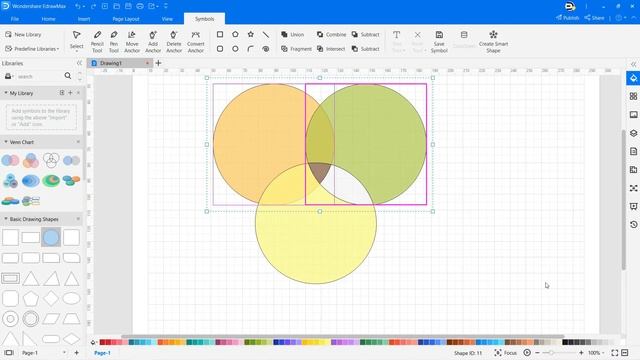640x360 pixels.
Task: Click the New Library button
Action: click(x=23, y=35)
